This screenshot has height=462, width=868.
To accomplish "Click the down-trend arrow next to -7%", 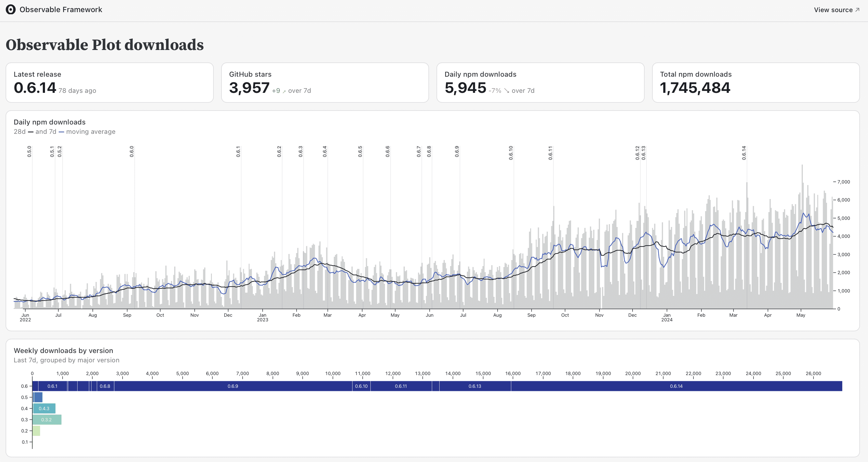I will 507,91.
